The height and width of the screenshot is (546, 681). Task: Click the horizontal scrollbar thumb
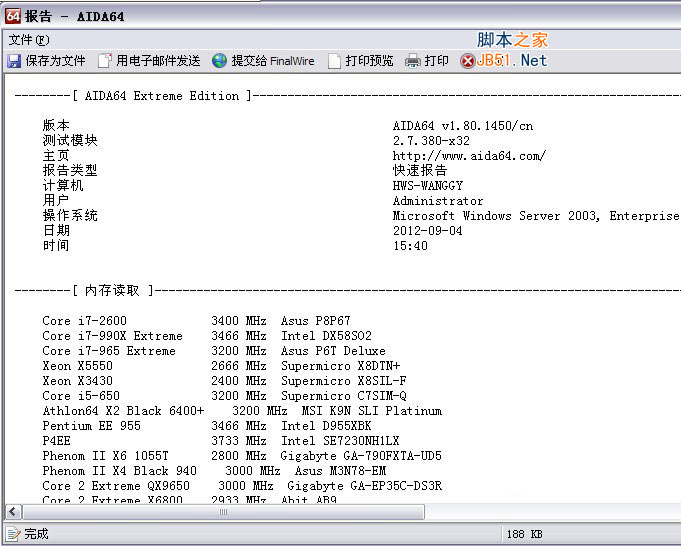tap(223, 512)
